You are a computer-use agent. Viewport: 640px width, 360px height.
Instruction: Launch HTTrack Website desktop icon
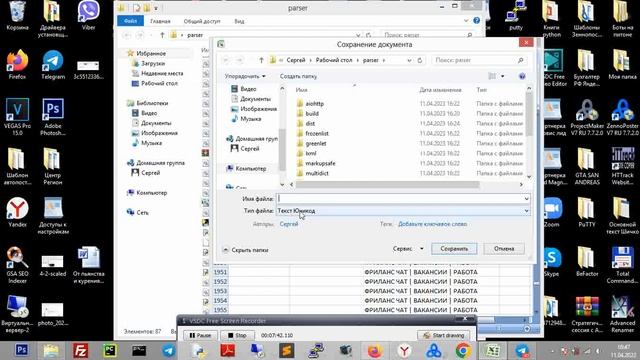click(622, 167)
